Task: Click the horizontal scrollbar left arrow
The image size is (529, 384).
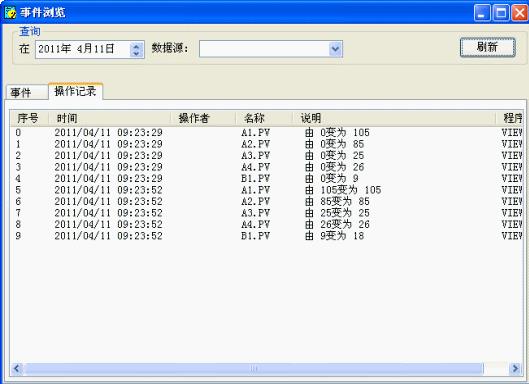Action: pyautogui.click(x=17, y=368)
